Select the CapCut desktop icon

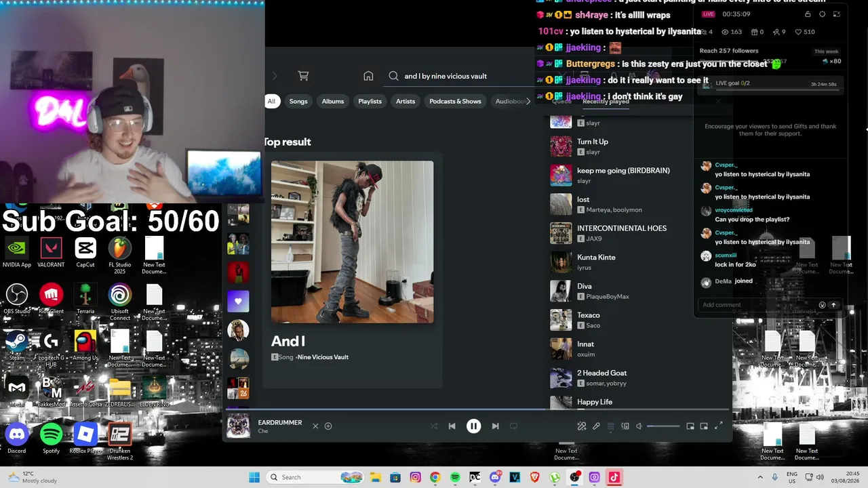[85, 253]
